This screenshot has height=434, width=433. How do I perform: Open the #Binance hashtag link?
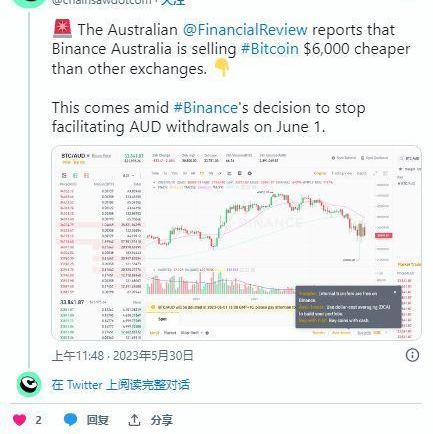click(x=206, y=108)
